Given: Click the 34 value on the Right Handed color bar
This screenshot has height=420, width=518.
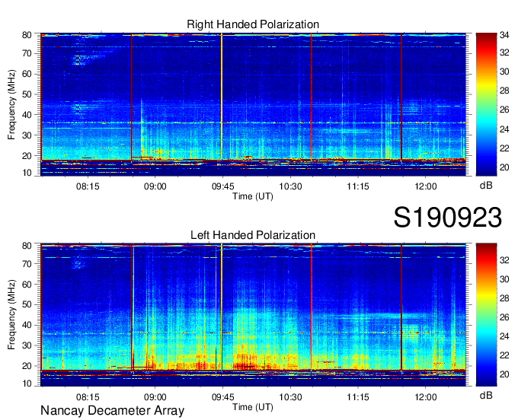Looking at the screenshot, I should click(504, 35).
